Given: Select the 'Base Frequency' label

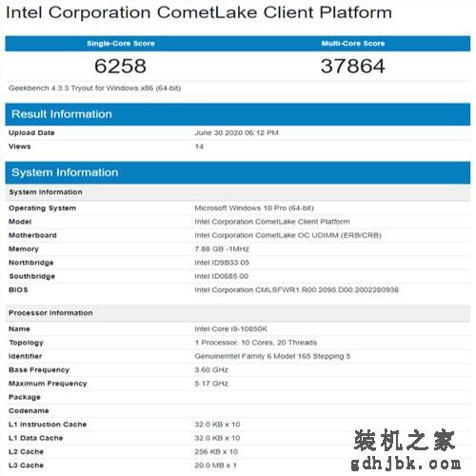Looking at the screenshot, I should pos(39,370).
